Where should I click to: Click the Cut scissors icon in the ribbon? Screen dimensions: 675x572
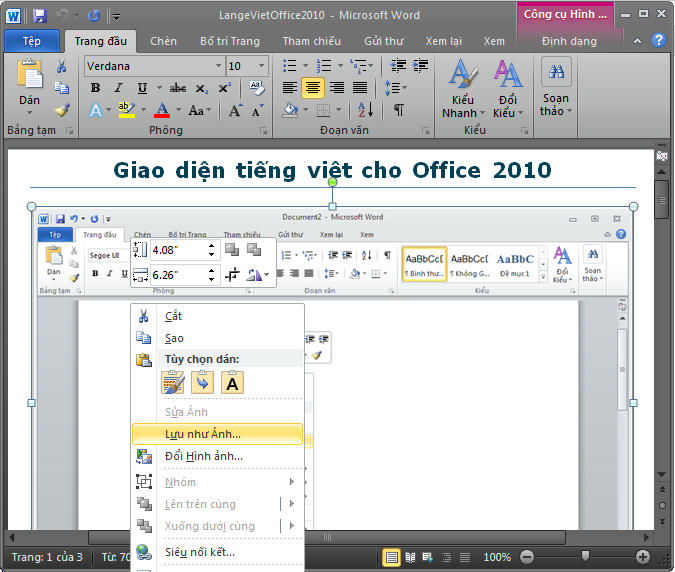62,66
